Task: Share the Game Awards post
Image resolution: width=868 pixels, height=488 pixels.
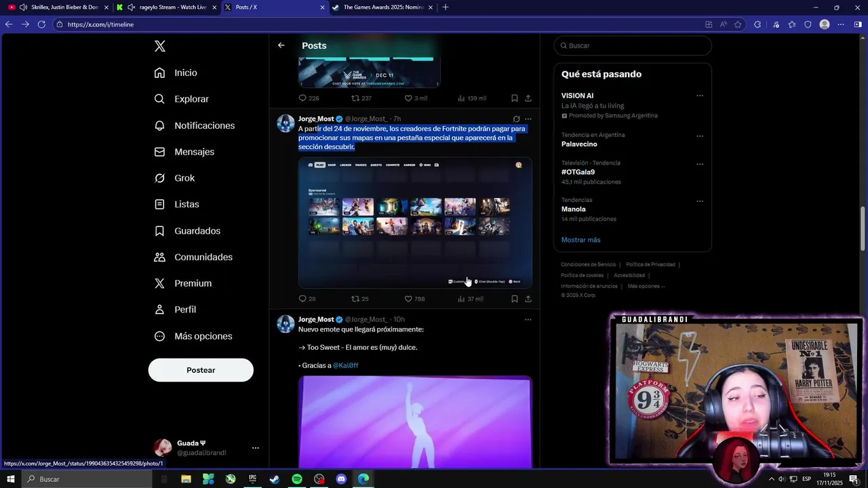Action: point(528,98)
